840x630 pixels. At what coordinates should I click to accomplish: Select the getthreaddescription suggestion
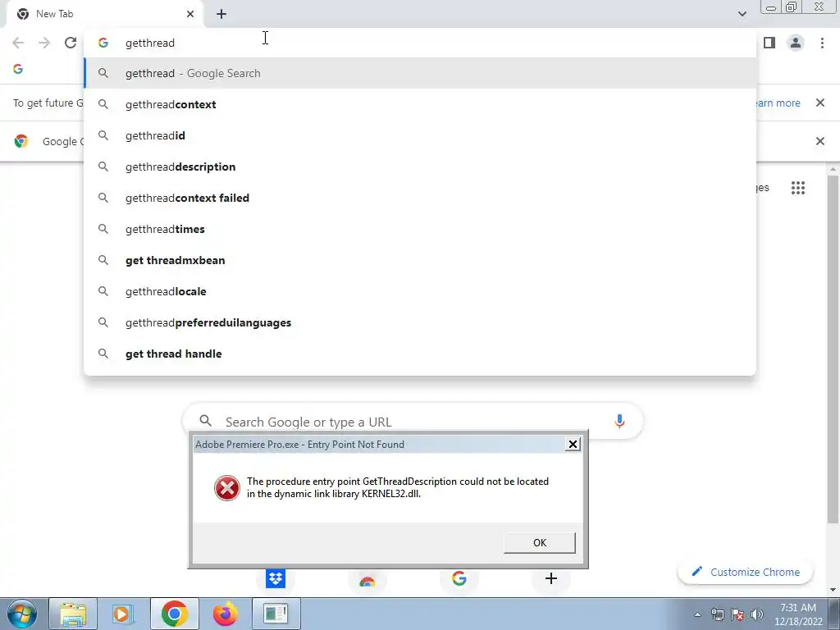(x=420, y=167)
